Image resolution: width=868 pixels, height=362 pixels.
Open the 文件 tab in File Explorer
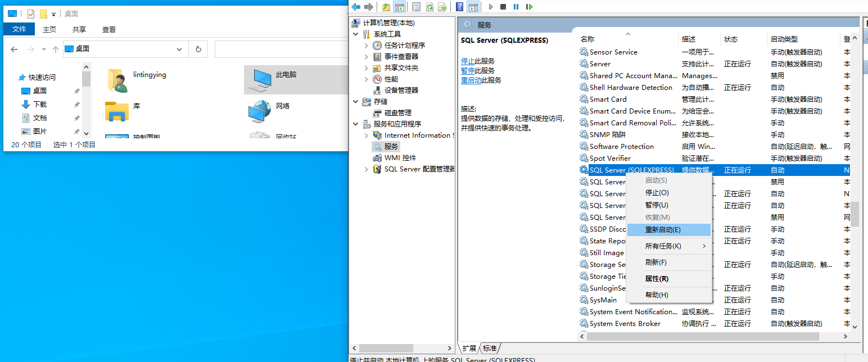19,29
